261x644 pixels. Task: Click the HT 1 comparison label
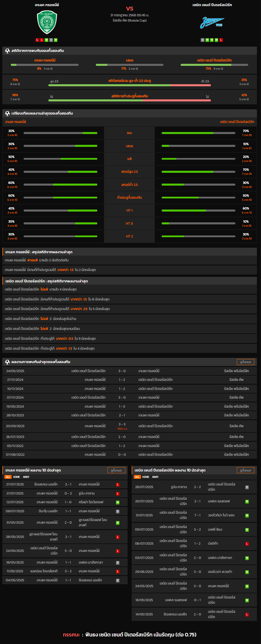click(130, 211)
